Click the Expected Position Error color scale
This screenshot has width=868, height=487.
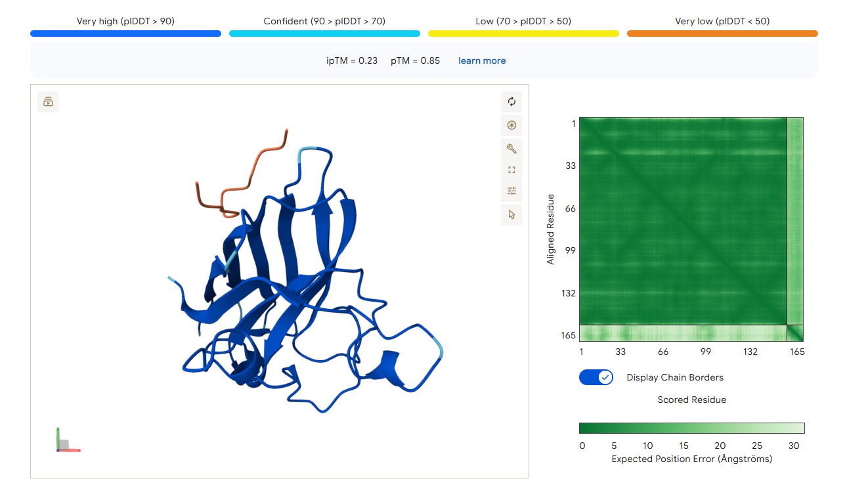tap(691, 429)
